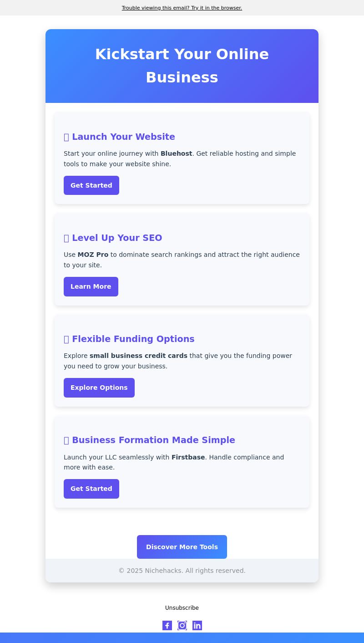Click the Learn More button for MOZ Pro

click(x=91, y=286)
